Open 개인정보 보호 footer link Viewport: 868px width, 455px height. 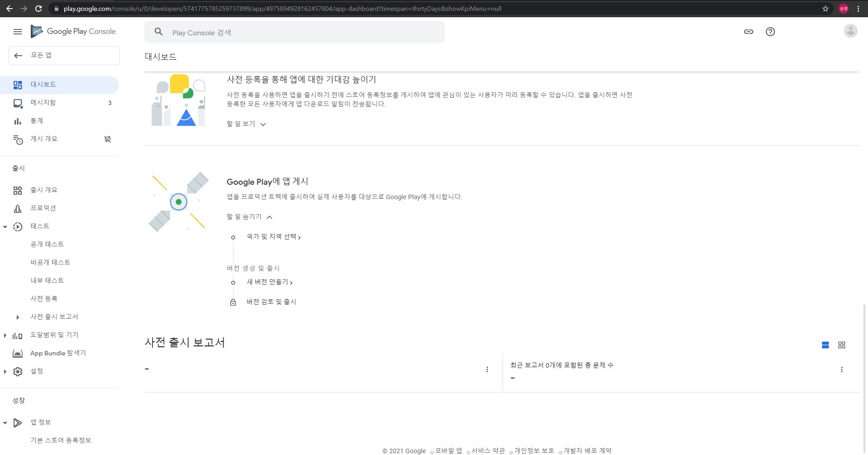534,451
